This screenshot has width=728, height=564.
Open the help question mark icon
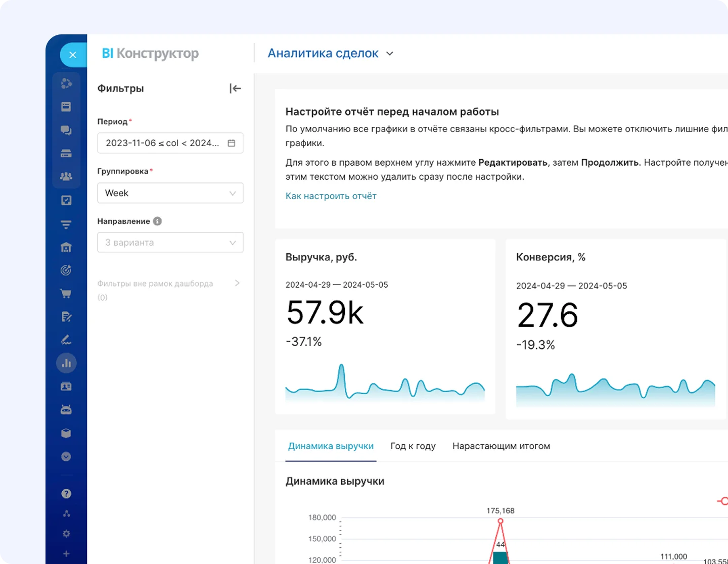(x=66, y=494)
